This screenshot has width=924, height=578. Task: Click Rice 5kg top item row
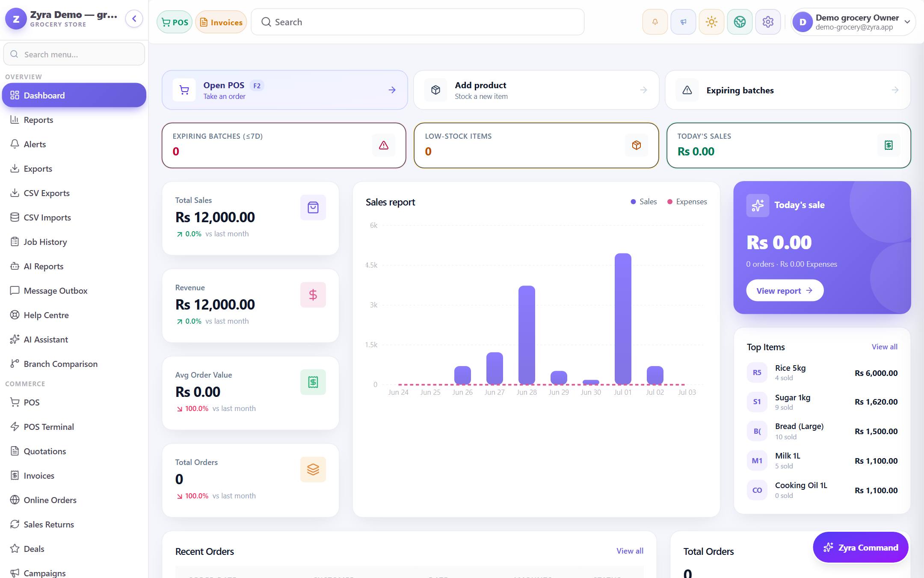tap(822, 372)
